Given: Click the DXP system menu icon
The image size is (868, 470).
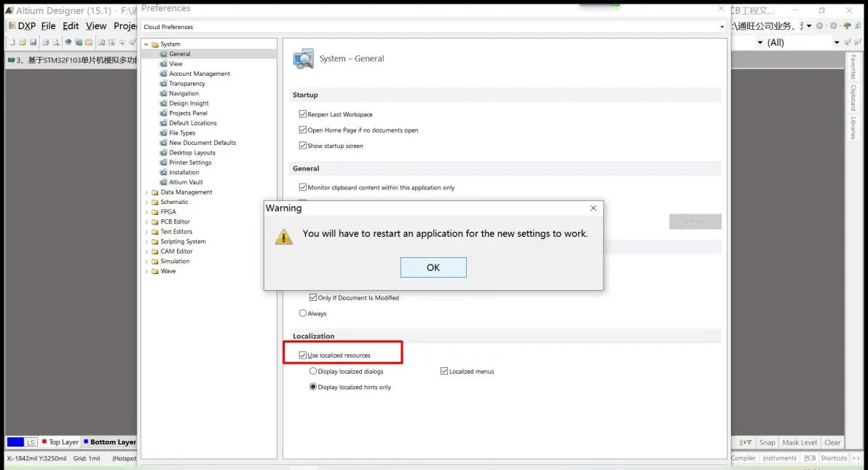Looking at the screenshot, I should [12, 26].
